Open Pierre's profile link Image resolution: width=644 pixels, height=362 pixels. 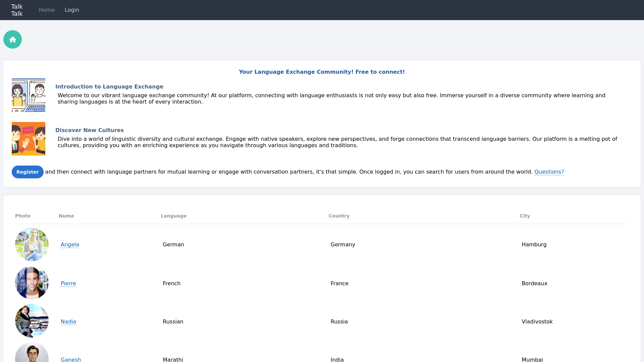68,284
